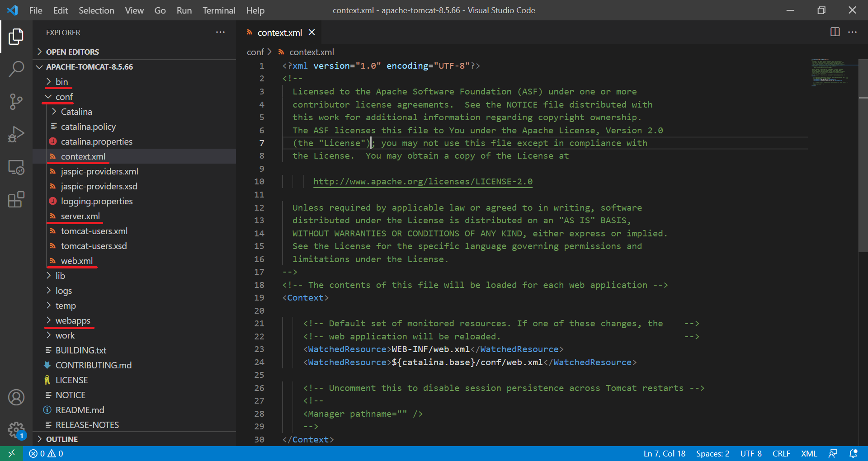This screenshot has width=868, height=461.
Task: Click the feedback icon in status bar
Action: (x=833, y=453)
